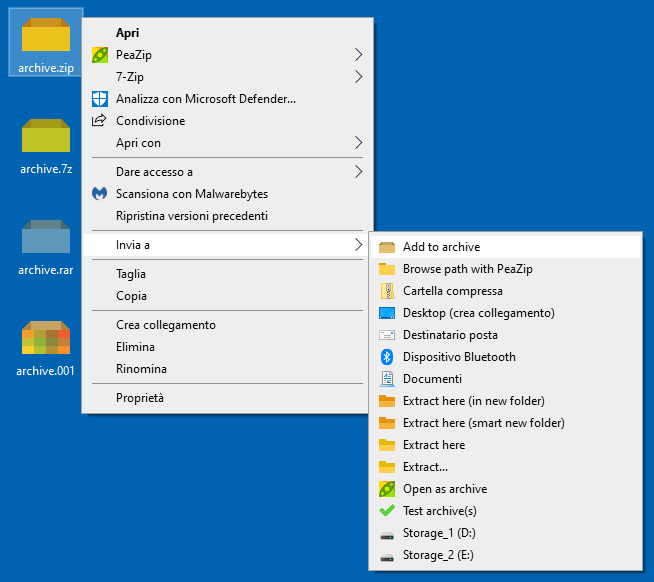Expand the 7-Zip submenu arrow

point(358,77)
